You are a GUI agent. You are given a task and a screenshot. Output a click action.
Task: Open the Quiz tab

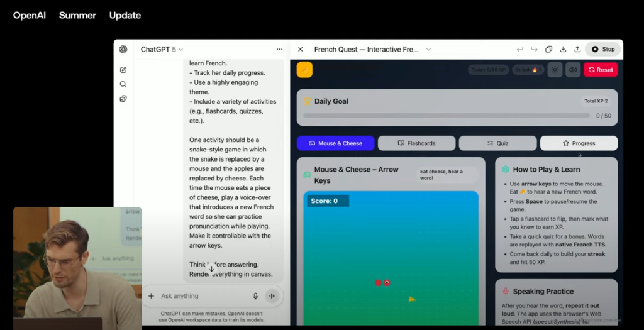(x=498, y=143)
